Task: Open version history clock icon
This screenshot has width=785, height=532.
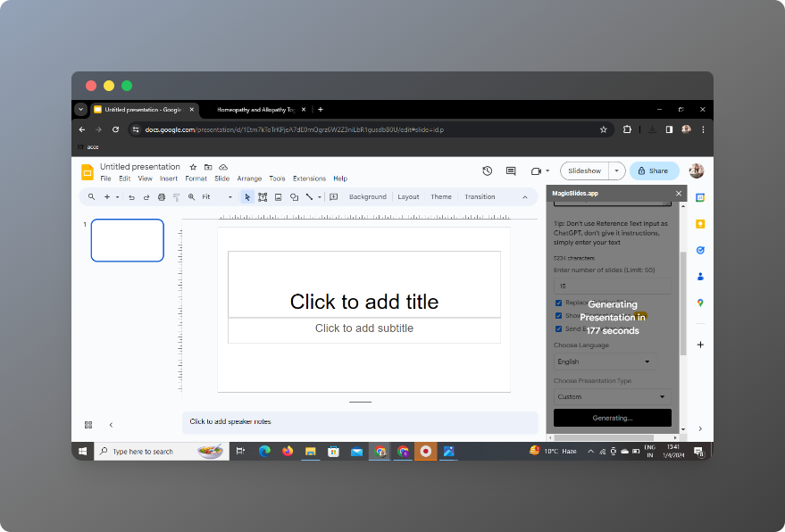Action: (487, 170)
